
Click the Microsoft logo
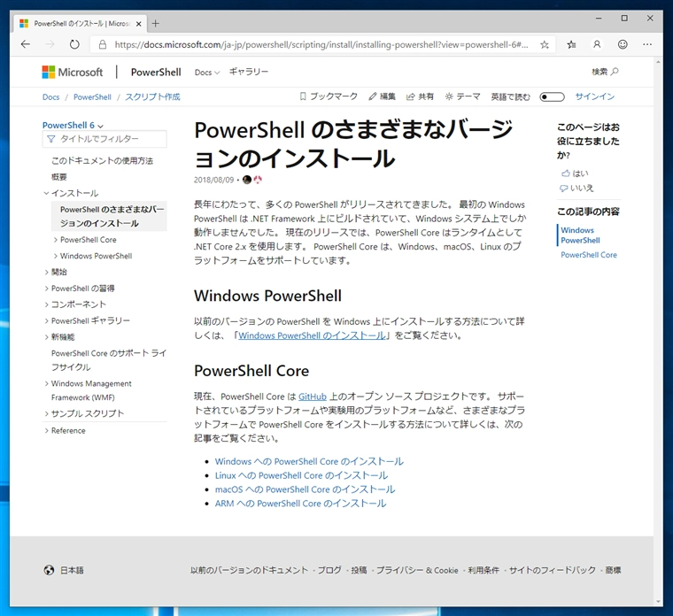point(72,72)
